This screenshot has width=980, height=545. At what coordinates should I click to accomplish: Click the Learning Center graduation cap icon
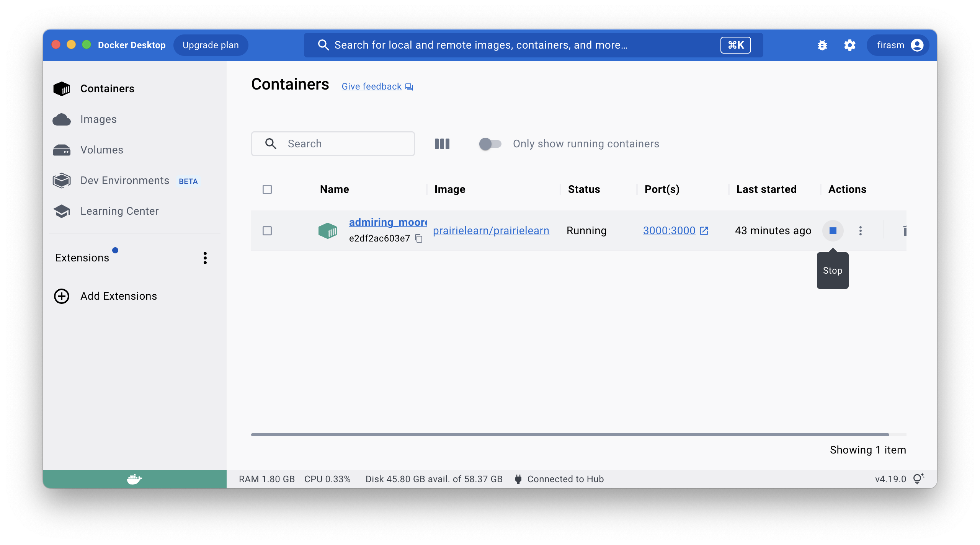click(x=62, y=211)
